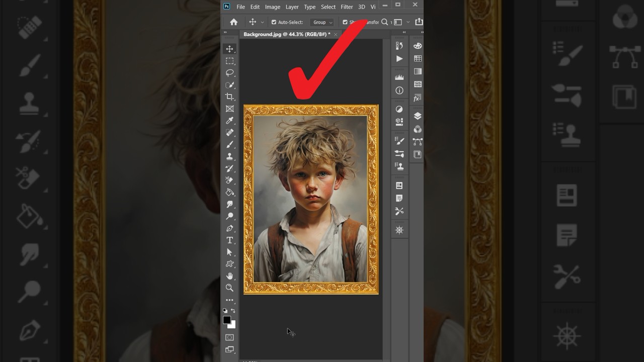The image size is (644, 362).
Task: Open the Patterns panel icon
Action: 418,85
